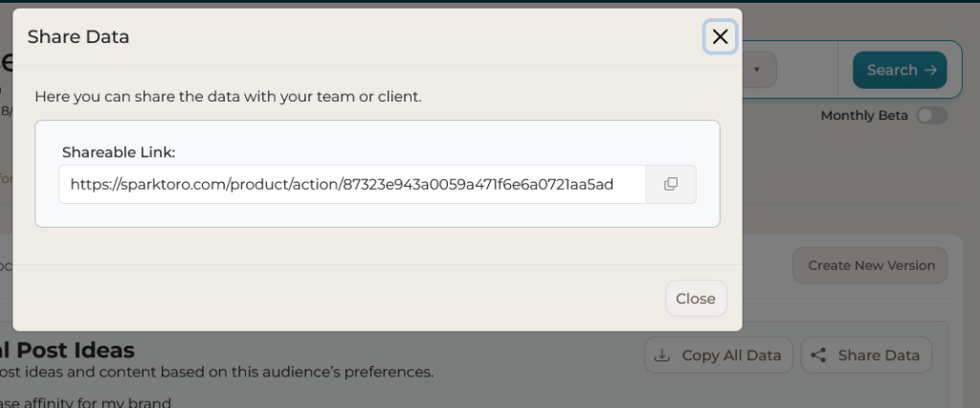Click the arrow icon on the Search button
The image size is (980, 408).
tap(930, 70)
